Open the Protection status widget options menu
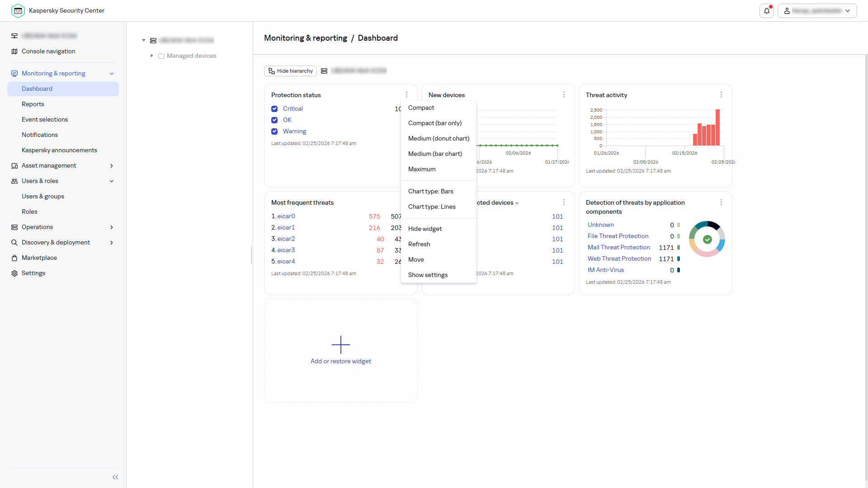Screen dimensions: 868x488 [406, 95]
